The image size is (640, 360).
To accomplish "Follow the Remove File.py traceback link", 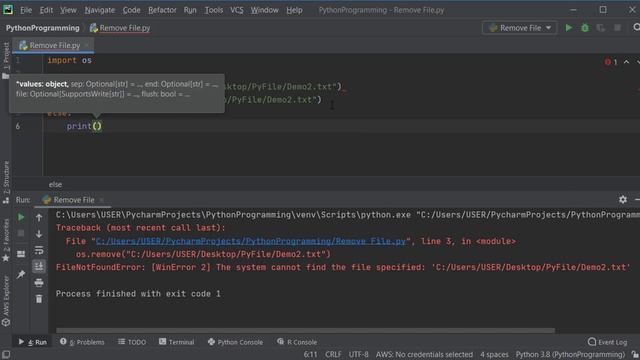I will (x=251, y=241).
